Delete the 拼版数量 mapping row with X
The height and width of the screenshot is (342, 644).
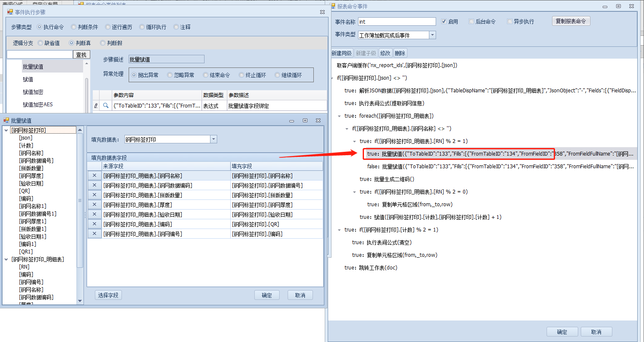(x=94, y=195)
